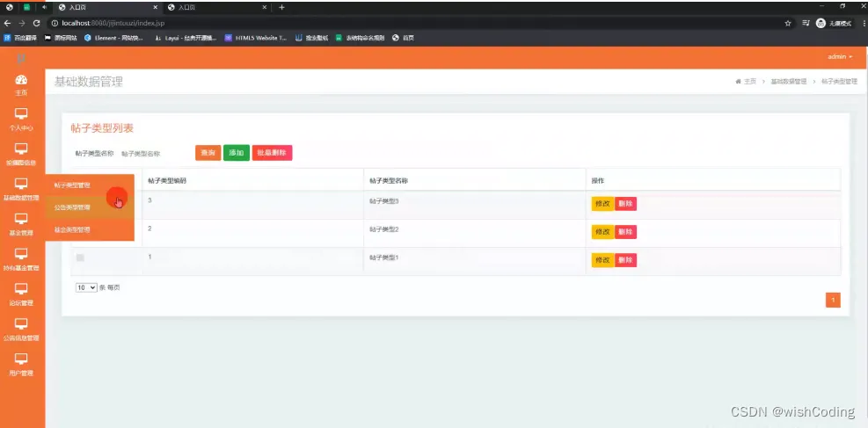Viewport: 868px width, 428px height.
Task: Click the red 批量删除 button
Action: pyautogui.click(x=272, y=153)
